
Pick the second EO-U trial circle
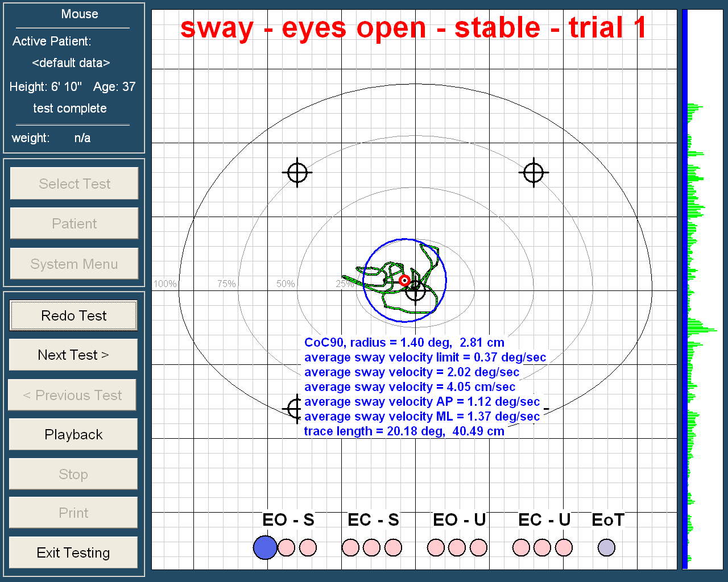click(457, 547)
